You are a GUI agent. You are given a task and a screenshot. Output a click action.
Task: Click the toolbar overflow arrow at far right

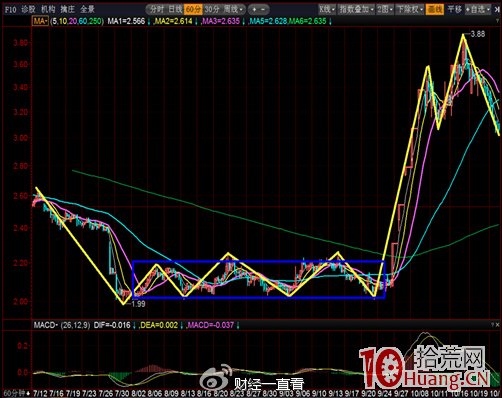click(x=497, y=9)
